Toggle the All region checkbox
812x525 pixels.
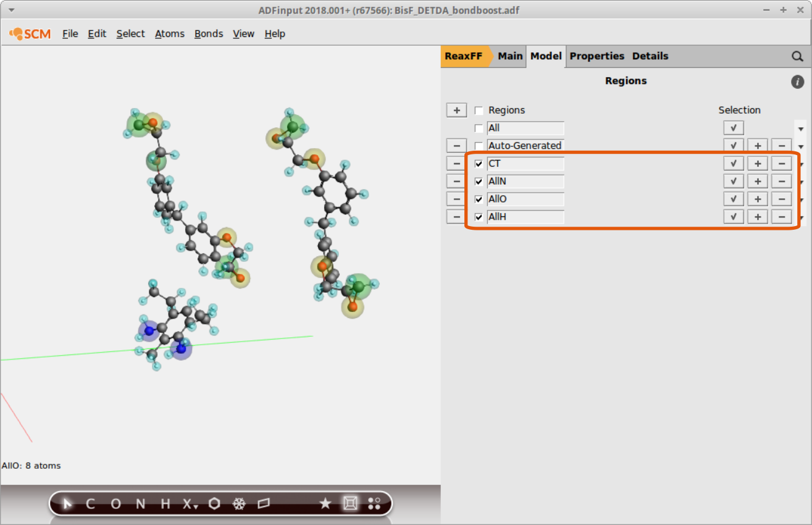click(479, 128)
